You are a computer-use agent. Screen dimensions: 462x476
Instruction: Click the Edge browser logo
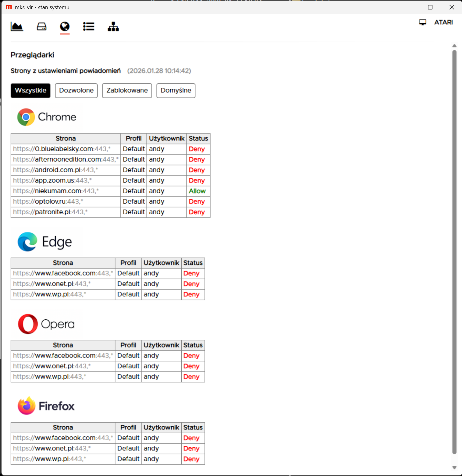click(x=27, y=242)
